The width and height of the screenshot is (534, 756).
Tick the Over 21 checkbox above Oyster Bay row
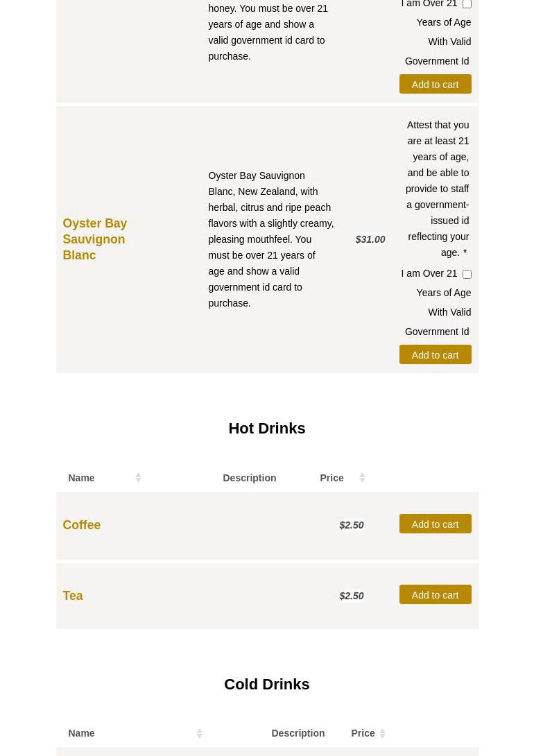[467, 4]
